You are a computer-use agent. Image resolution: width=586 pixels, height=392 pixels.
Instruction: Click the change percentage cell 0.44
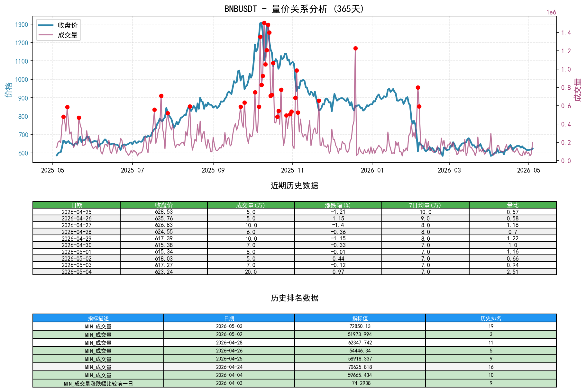click(x=338, y=259)
